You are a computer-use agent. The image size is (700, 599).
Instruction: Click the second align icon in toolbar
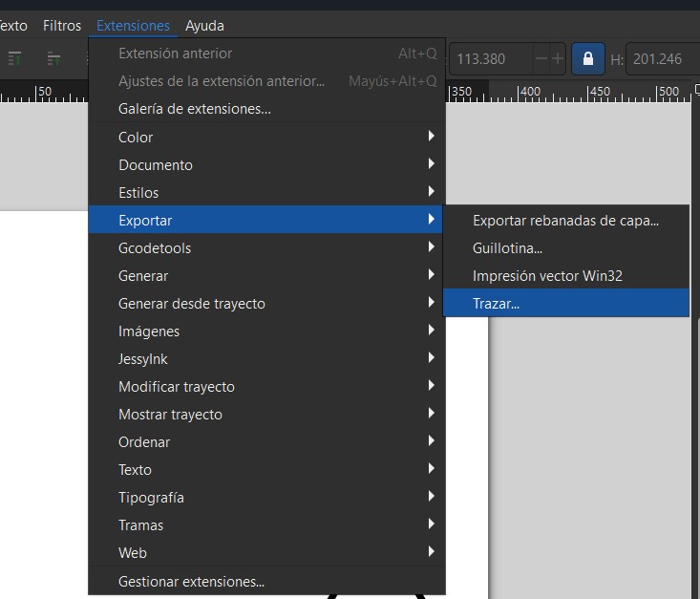point(53,58)
